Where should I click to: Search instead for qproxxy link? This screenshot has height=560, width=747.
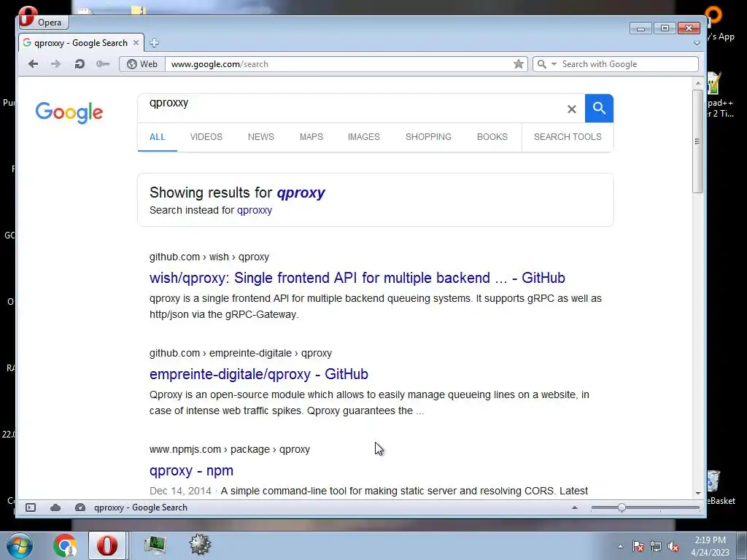255,211
